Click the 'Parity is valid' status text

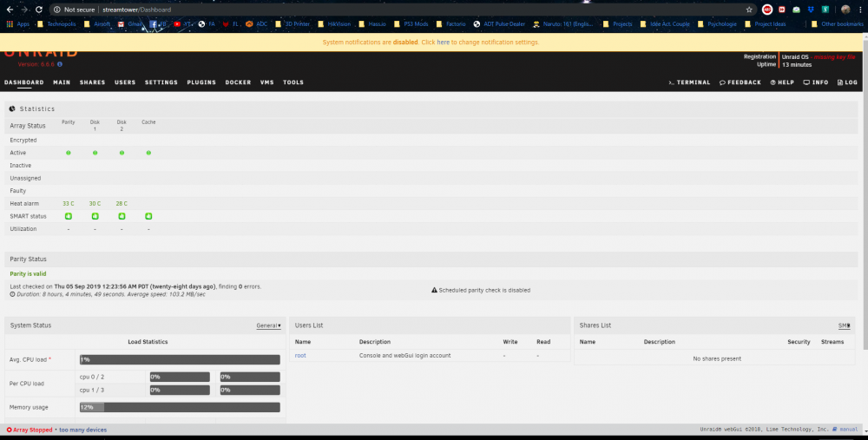pos(29,274)
